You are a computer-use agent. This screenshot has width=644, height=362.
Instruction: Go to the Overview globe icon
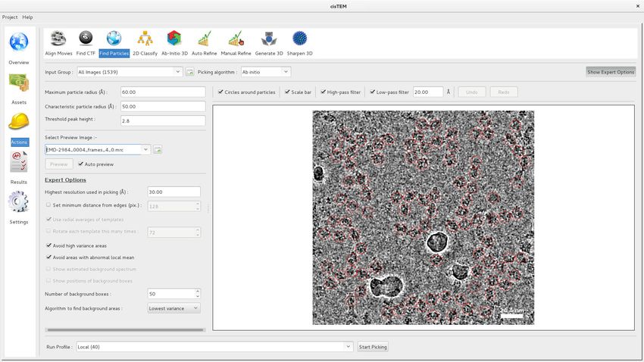[x=19, y=42]
